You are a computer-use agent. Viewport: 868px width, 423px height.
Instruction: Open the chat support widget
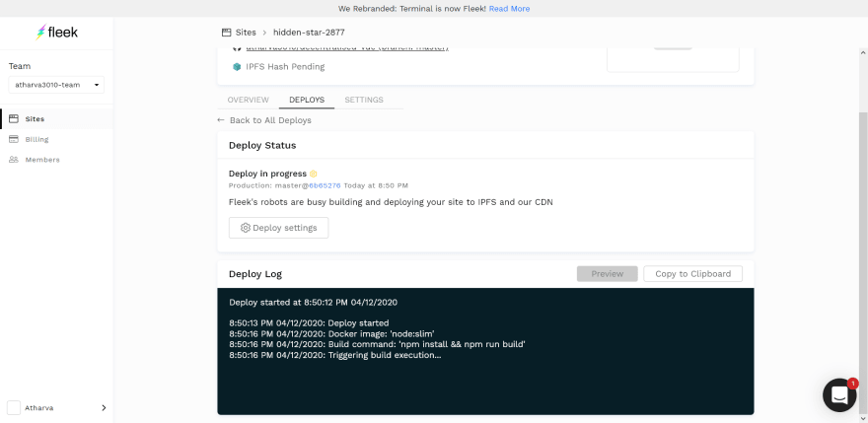[839, 394]
